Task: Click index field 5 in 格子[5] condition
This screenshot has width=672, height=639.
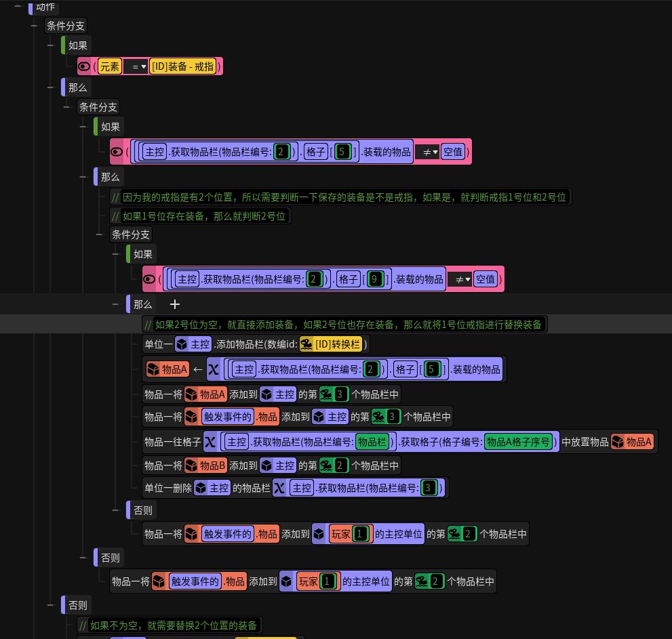Action: tap(342, 152)
